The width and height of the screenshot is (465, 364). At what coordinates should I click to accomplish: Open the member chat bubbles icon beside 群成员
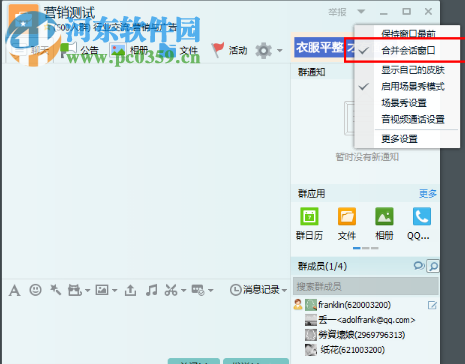tap(419, 266)
